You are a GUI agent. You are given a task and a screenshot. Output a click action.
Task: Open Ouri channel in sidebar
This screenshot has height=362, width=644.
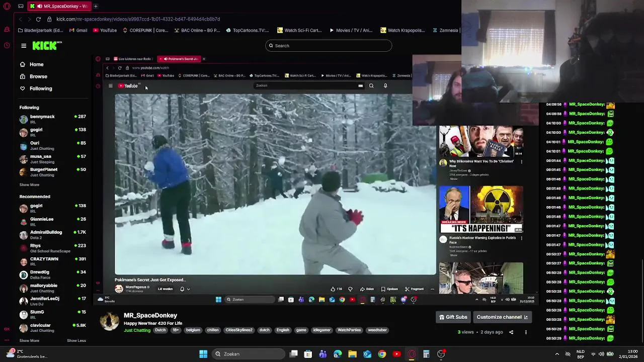coord(53,145)
